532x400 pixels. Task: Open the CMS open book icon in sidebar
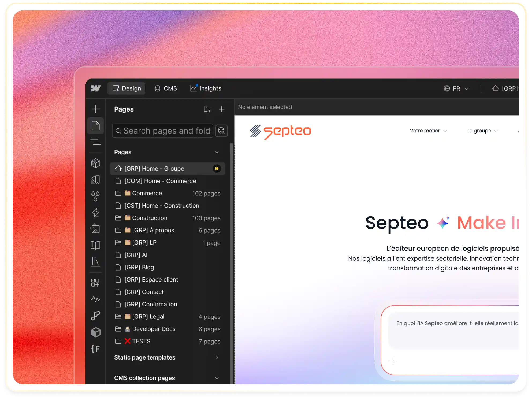(96, 245)
